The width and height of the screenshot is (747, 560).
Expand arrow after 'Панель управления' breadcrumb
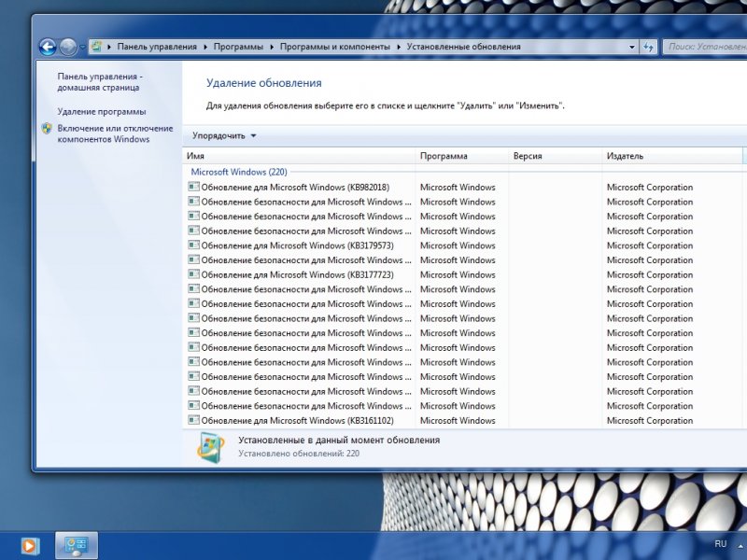[205, 47]
